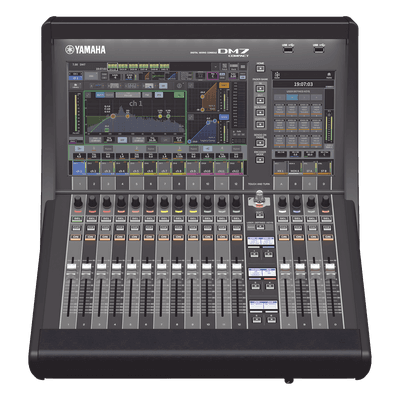The height and width of the screenshot is (400, 400).
Task: Click the Yamaha logo
Action: [x=85, y=50]
